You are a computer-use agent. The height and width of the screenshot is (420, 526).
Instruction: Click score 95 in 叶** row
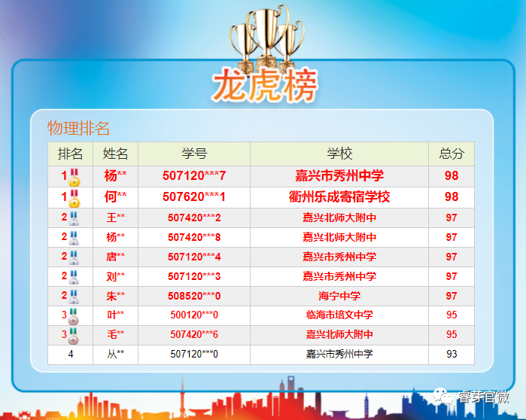click(452, 315)
